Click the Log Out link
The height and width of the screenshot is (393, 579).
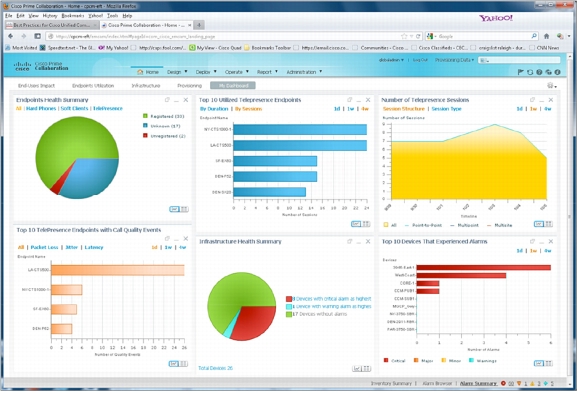coord(420,60)
